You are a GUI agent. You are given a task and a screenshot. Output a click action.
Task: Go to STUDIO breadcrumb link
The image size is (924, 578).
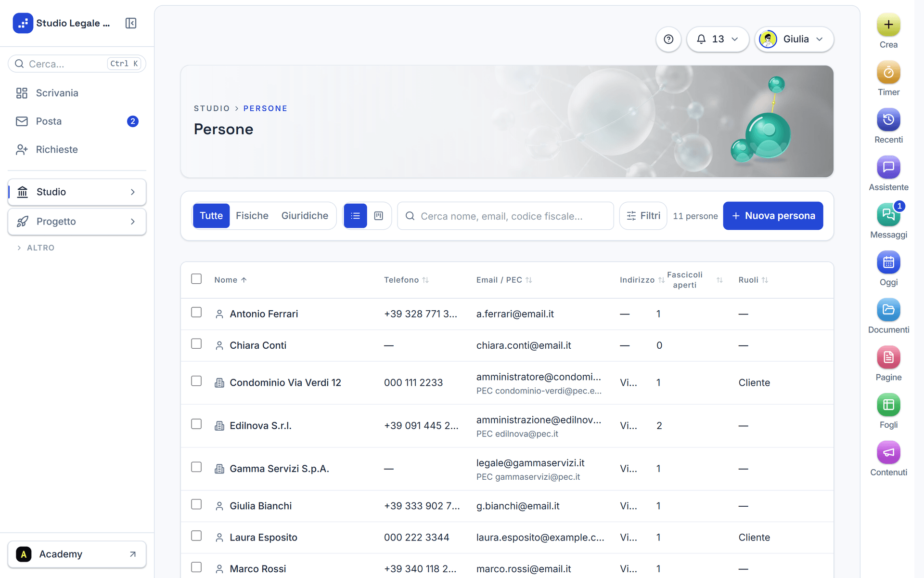click(212, 108)
